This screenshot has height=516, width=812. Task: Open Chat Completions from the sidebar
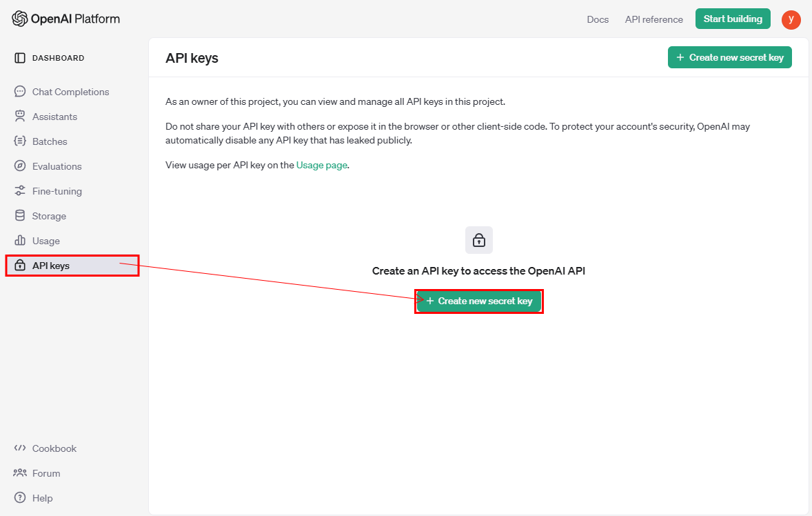click(70, 92)
